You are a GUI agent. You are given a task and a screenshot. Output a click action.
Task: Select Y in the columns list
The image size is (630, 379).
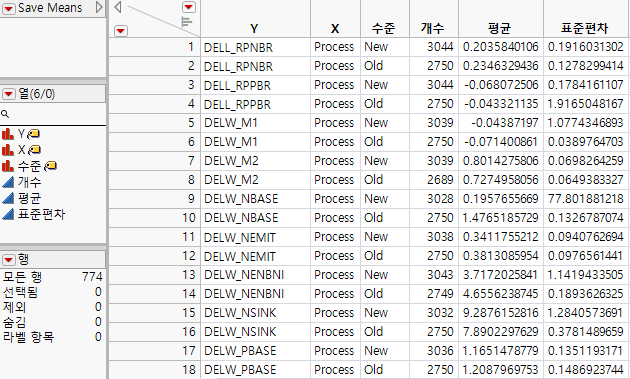[x=21, y=134]
